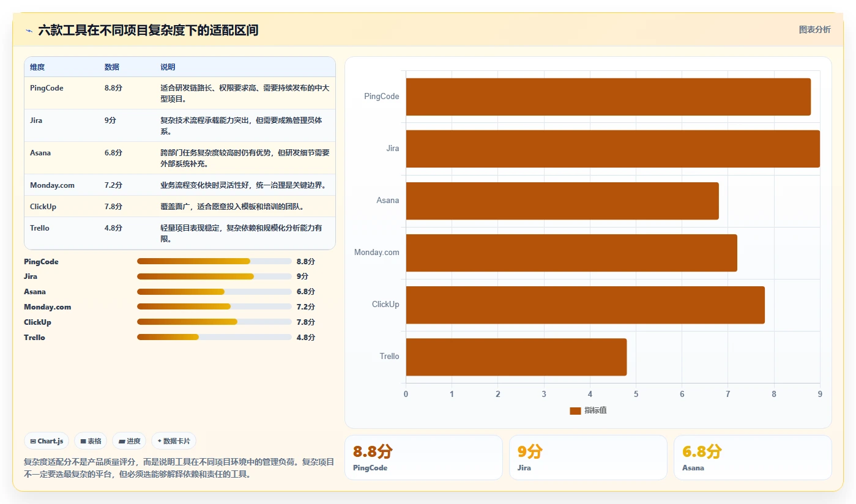Click the 4.8分 value in the table
This screenshot has height=504, width=856.
click(x=113, y=228)
